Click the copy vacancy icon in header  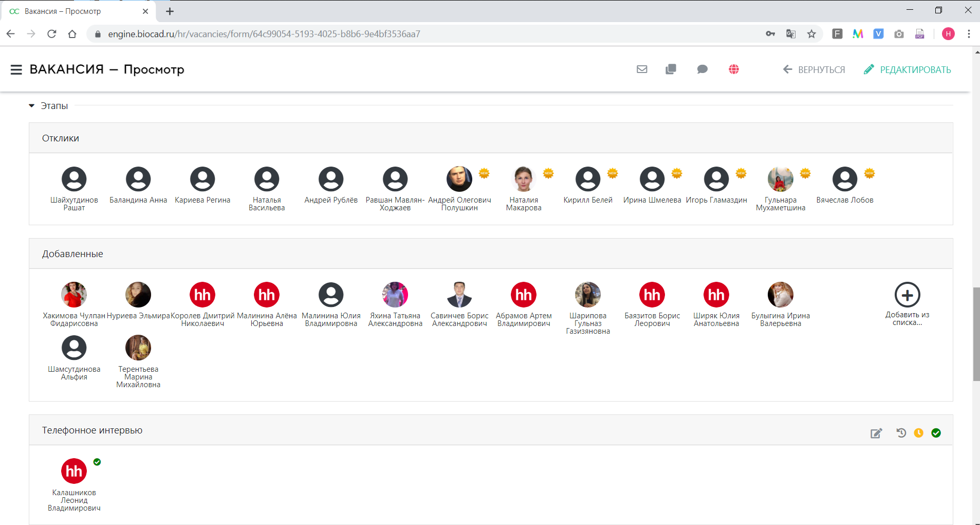[671, 69]
